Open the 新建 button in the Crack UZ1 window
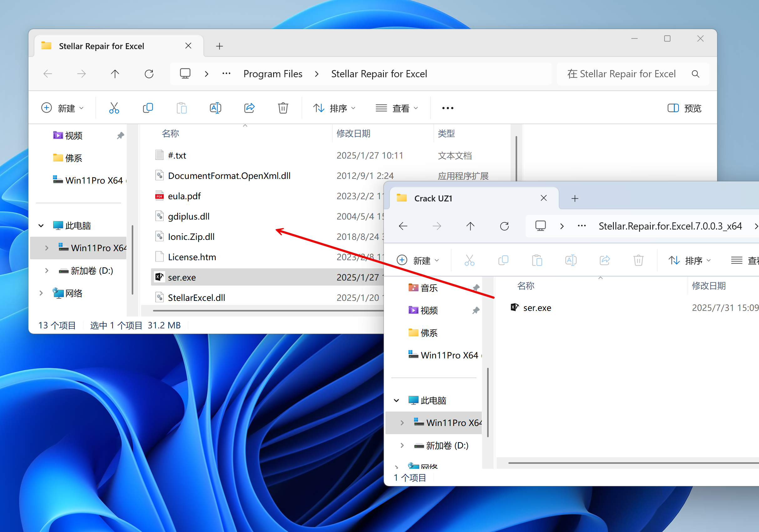This screenshot has width=759, height=532. 418,261
